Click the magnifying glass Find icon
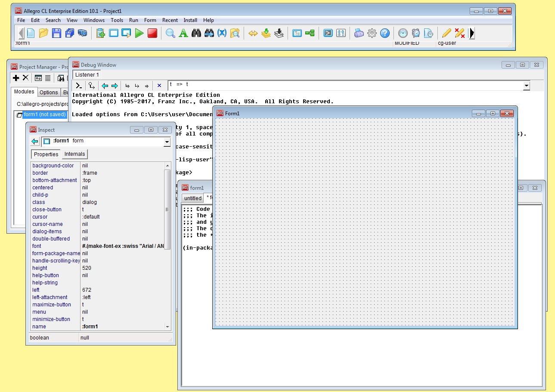This screenshot has width=555, height=392. 171,33
